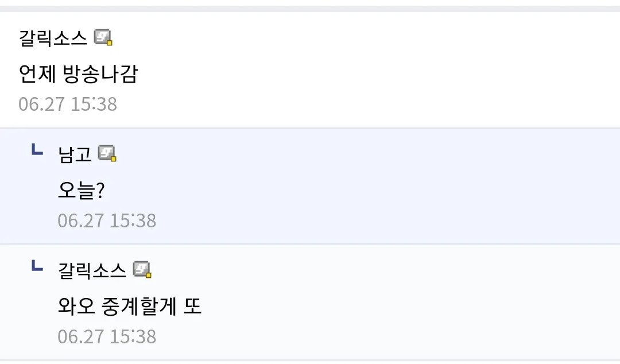Image resolution: width=620 pixels, height=364 pixels.
Task: Click the timestamp below the 오늘? reply
Action: click(x=107, y=220)
